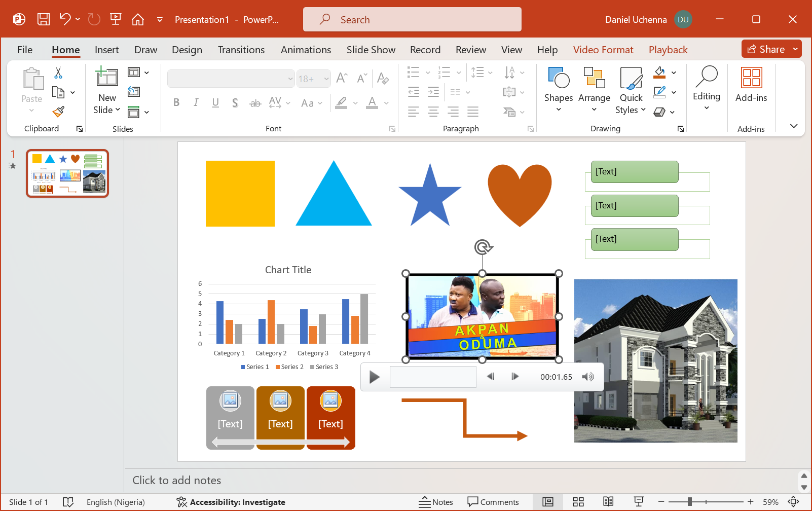Collapse the ribbon using the chevron
This screenshot has height=511, width=812.
click(794, 126)
